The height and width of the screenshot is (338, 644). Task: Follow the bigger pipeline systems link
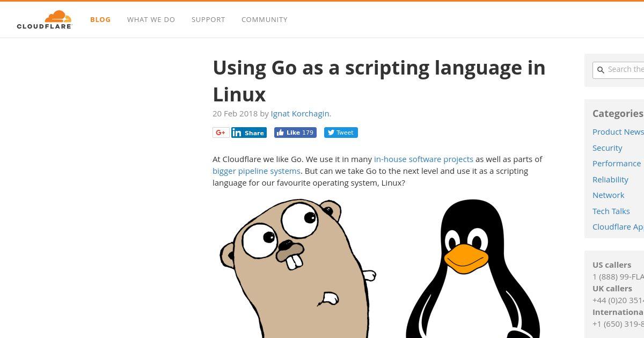tap(257, 171)
